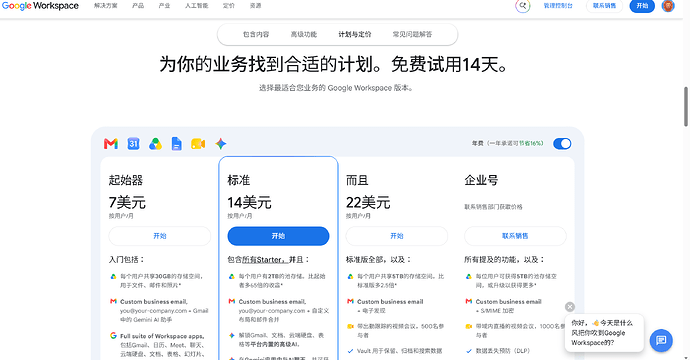Click Google G icon in 起始器 plan
The image size is (690, 360).
[113, 336]
